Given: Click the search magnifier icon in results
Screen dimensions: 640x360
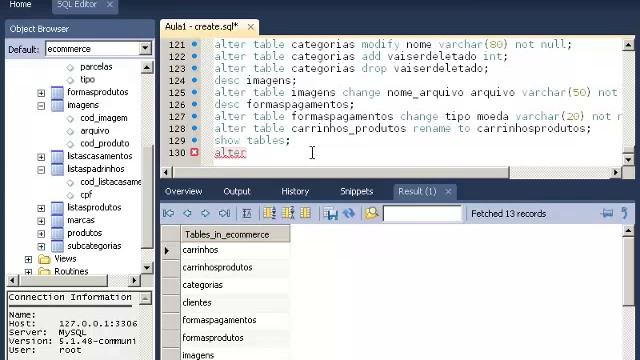Looking at the screenshot, I should pyautogui.click(x=372, y=213).
